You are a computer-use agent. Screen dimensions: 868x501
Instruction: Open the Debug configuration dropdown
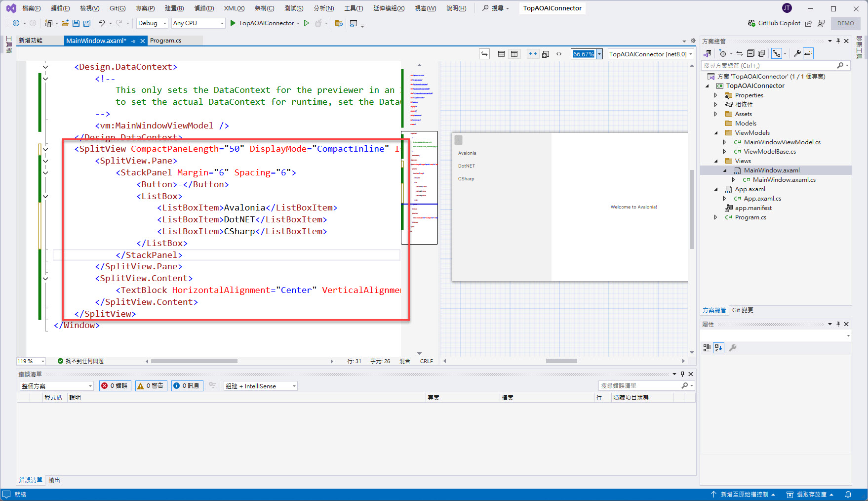tap(152, 23)
